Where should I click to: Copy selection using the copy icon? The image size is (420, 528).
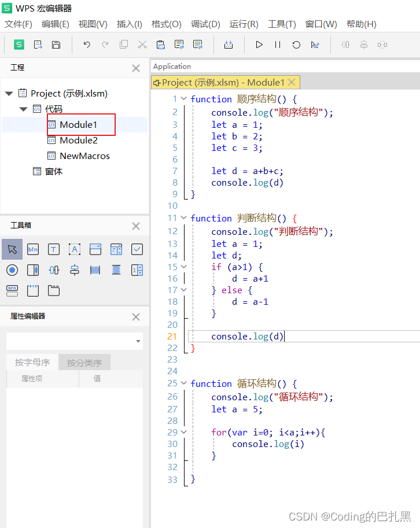124,45
